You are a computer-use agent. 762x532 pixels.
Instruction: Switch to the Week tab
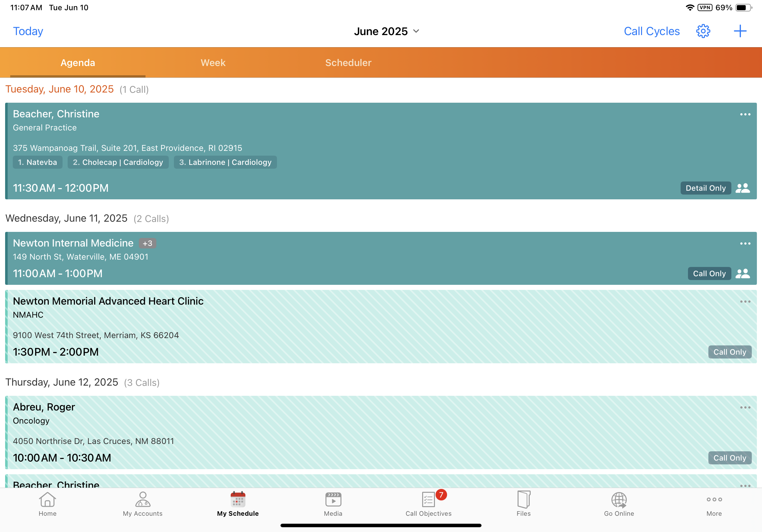point(213,63)
